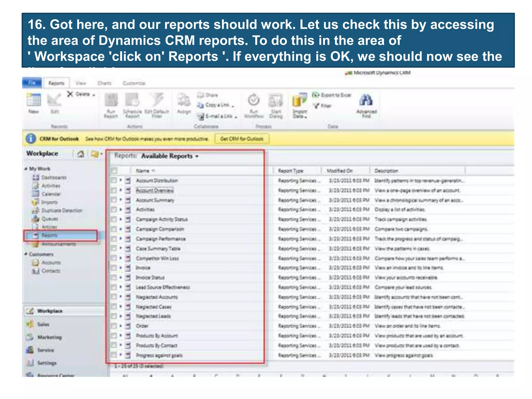Click the New record icon in ribbon

tap(34, 100)
